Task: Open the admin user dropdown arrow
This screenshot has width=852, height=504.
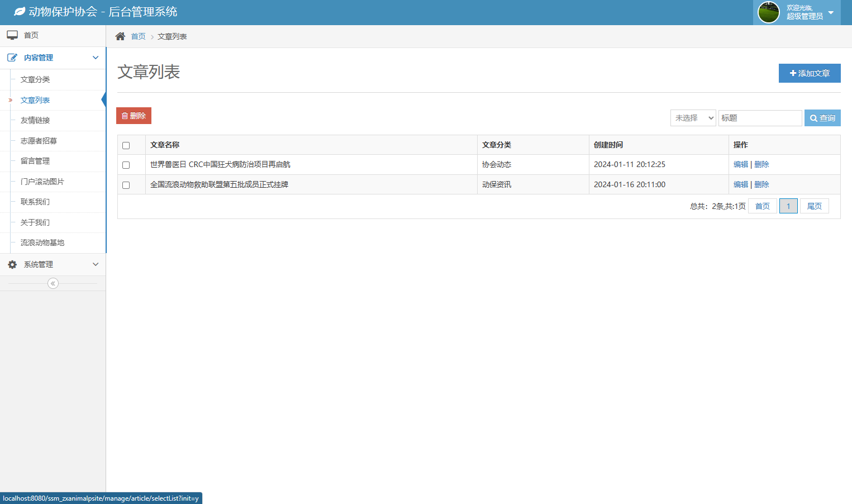Action: coord(831,12)
